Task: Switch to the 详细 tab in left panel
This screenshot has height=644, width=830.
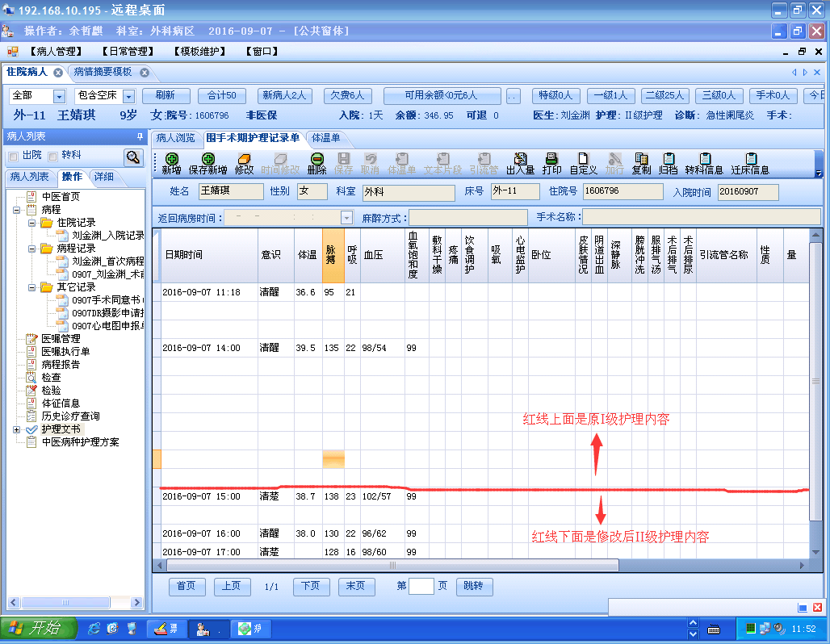Action: point(104,177)
